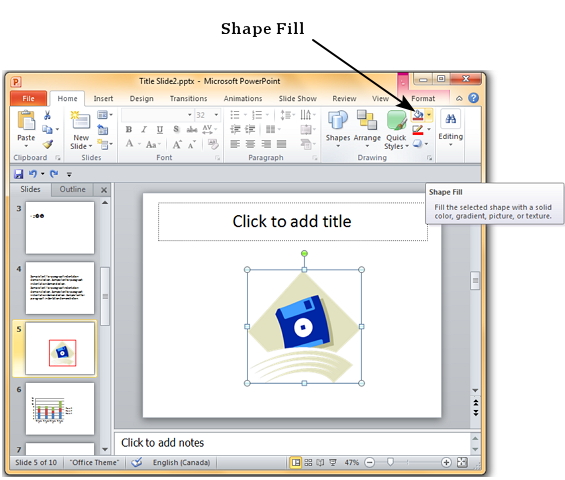The height and width of the screenshot is (480, 565).
Task: Click Decrease List Level
Action: 235,129
